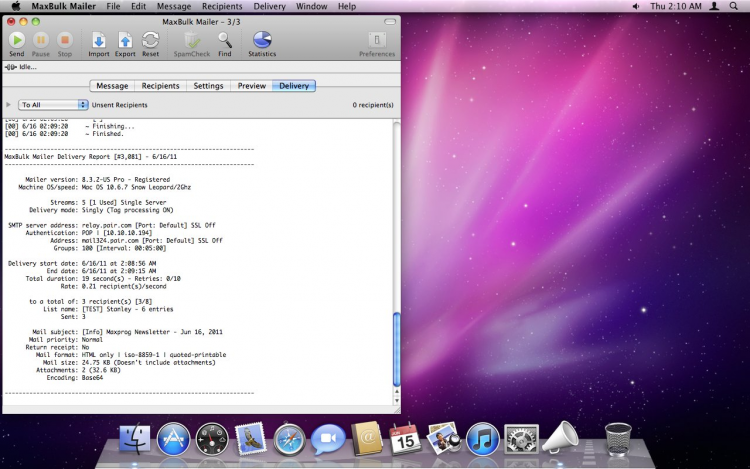Click the delivery log scrollbar thumb
The width and height of the screenshot is (750, 469).
[396, 349]
